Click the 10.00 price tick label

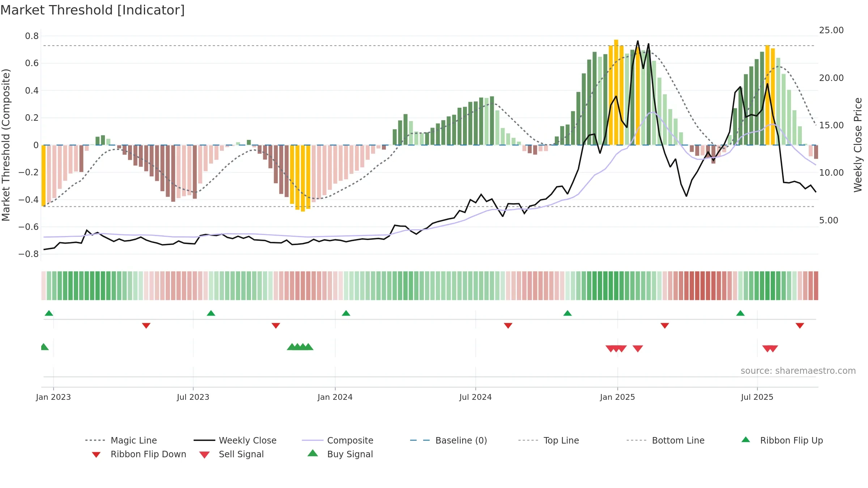831,173
